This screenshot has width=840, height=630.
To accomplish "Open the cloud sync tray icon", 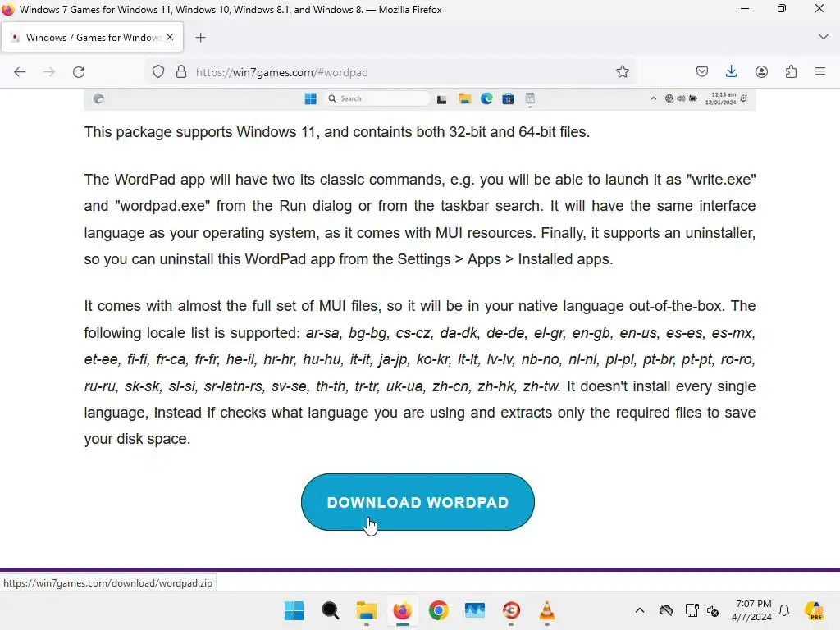I will click(x=666, y=610).
